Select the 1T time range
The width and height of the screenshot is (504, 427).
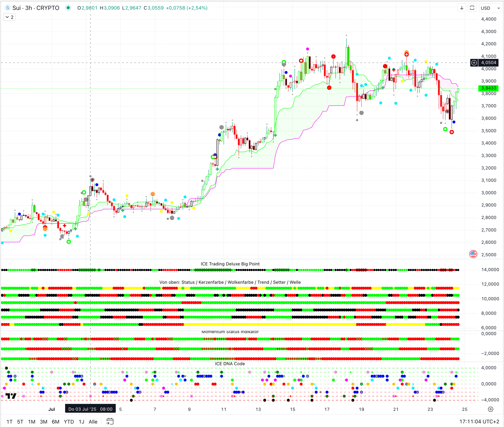(9, 422)
